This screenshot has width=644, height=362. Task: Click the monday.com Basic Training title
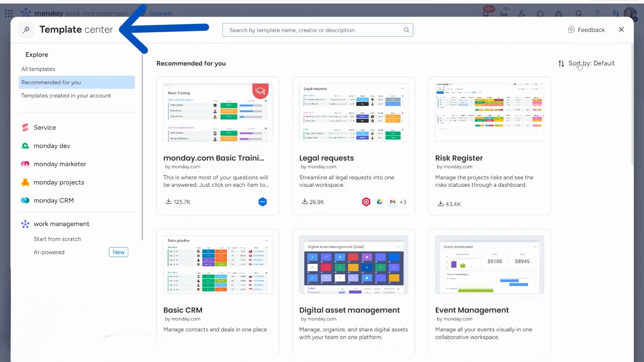tap(214, 158)
